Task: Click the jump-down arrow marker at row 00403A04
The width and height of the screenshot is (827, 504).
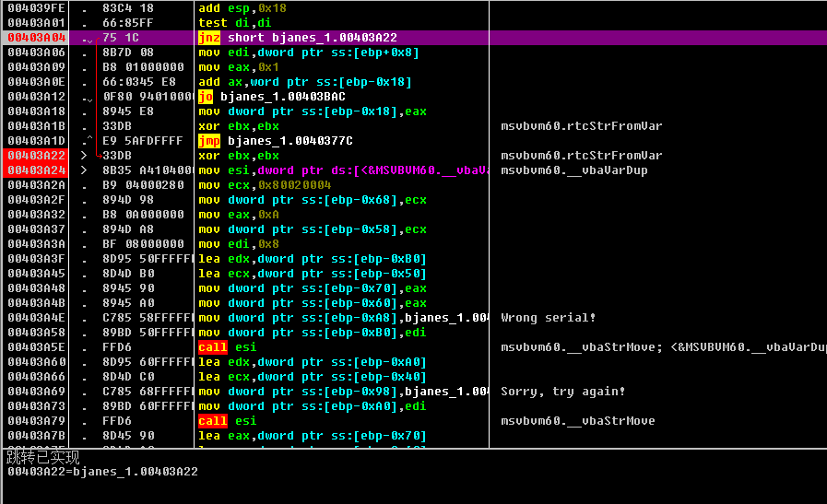Action: [x=88, y=39]
